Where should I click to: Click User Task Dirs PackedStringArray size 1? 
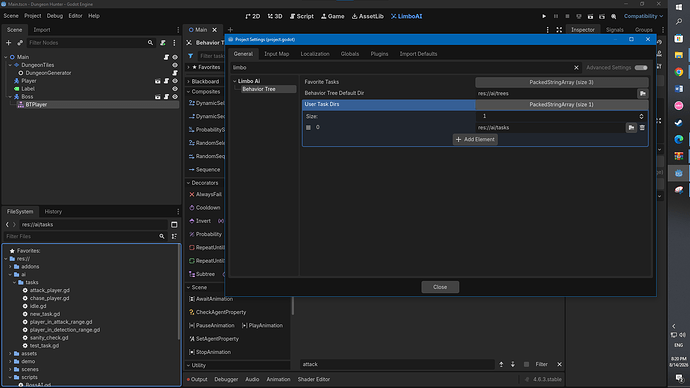tap(562, 105)
